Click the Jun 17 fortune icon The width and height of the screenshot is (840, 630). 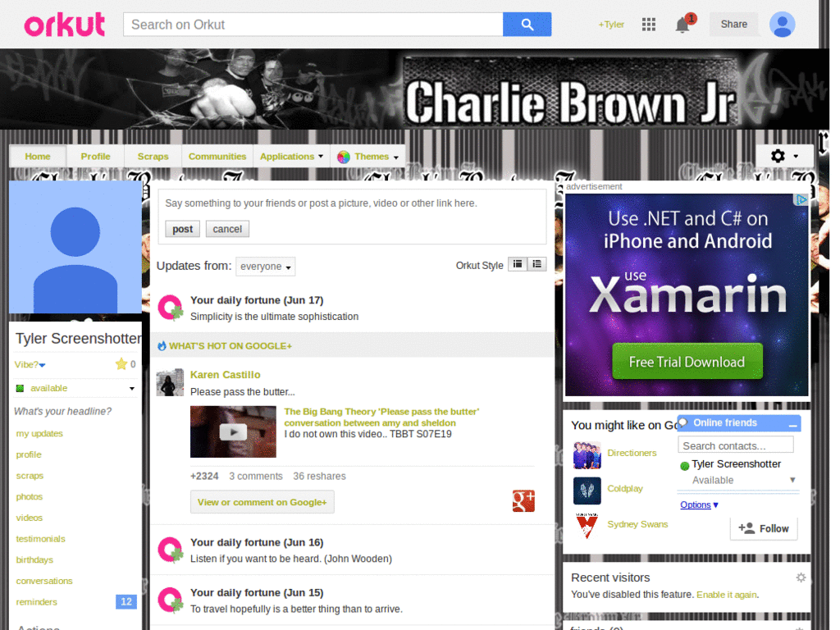click(x=171, y=308)
